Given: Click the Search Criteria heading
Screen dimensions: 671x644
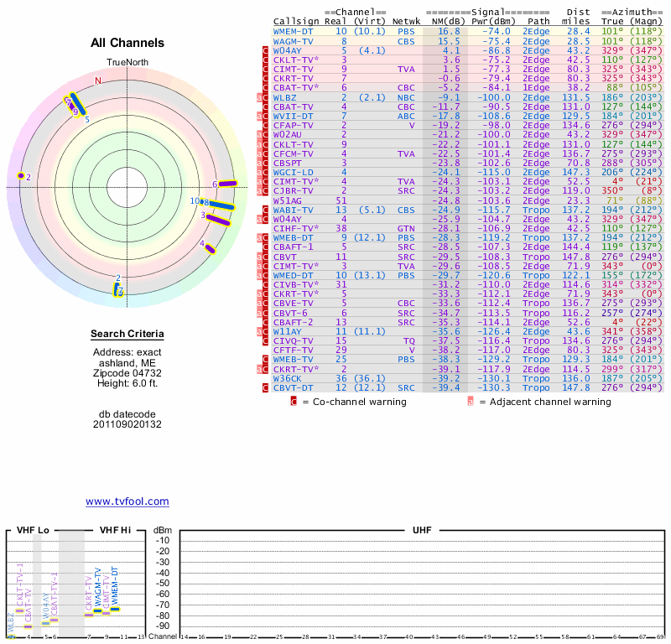Looking at the screenshot, I should pyautogui.click(x=127, y=335).
